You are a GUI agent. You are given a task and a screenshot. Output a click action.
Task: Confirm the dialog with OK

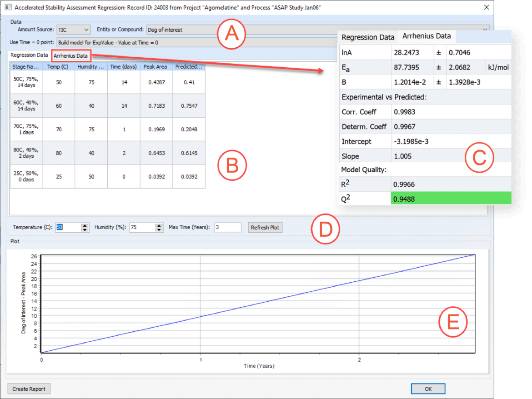pyautogui.click(x=428, y=389)
